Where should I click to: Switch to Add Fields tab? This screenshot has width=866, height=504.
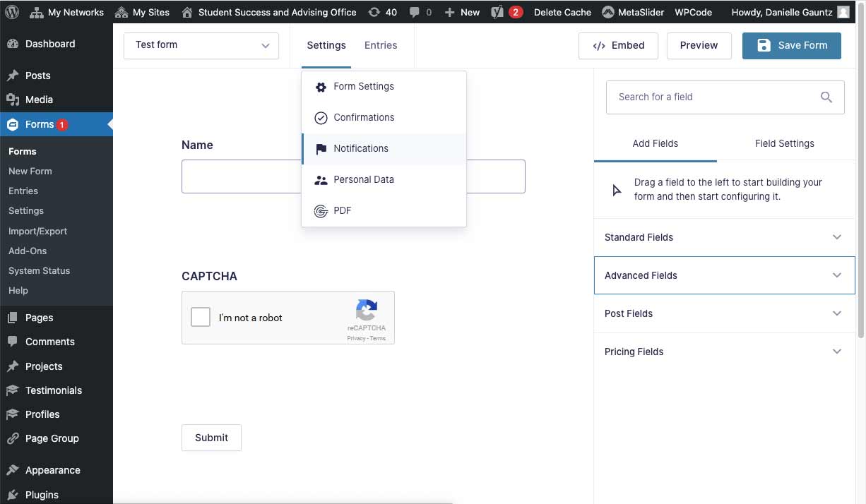coord(655,143)
